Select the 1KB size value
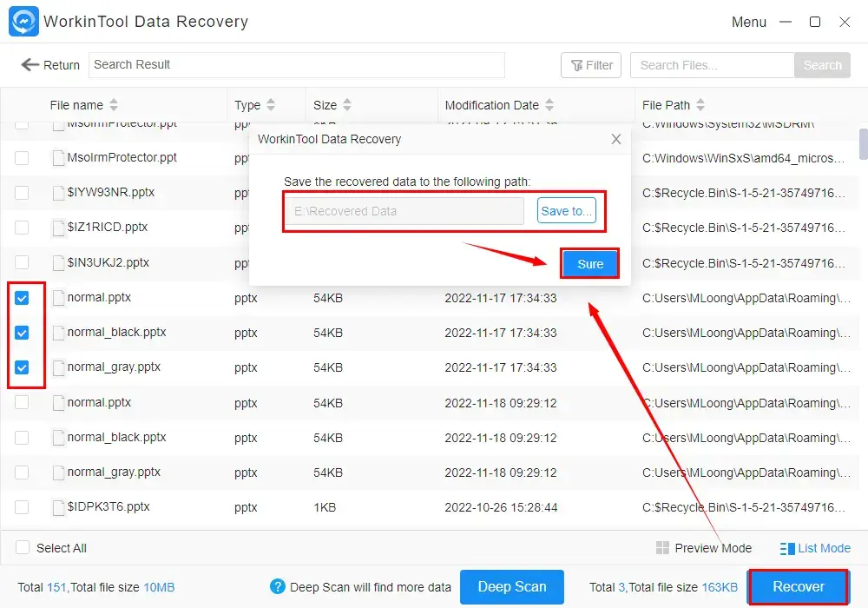The image size is (868, 608). coord(325,507)
